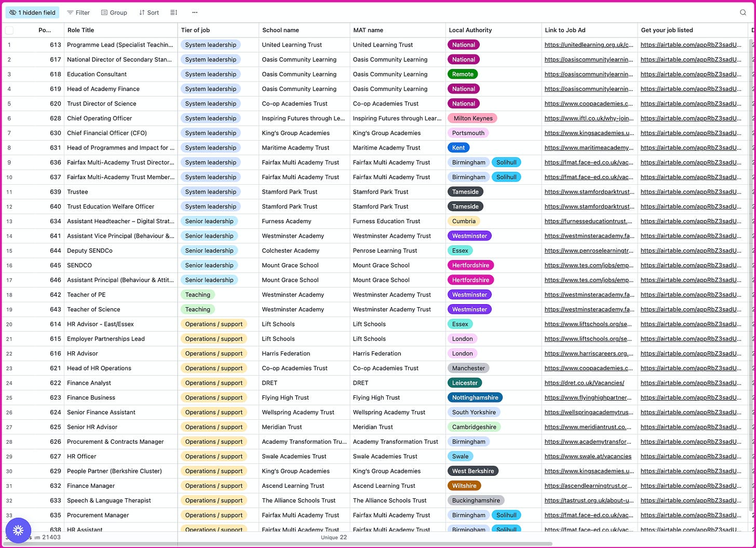Click the Cumbria authority tag
The width and height of the screenshot is (756, 548).
pos(464,221)
